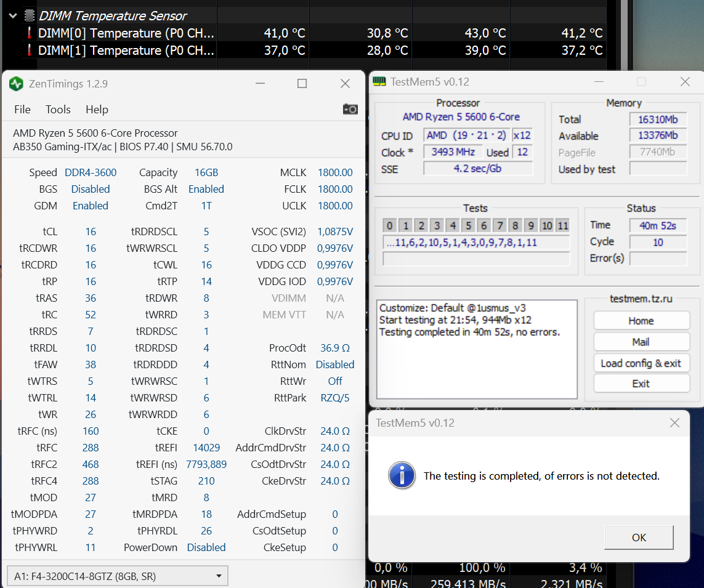Click the Clock value 3493 MHz
This screenshot has width=704, height=588.
click(453, 152)
